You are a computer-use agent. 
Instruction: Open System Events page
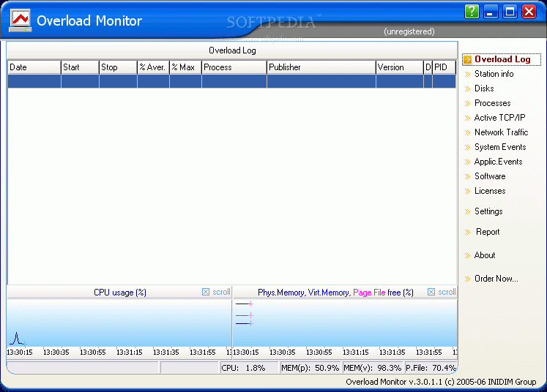500,147
